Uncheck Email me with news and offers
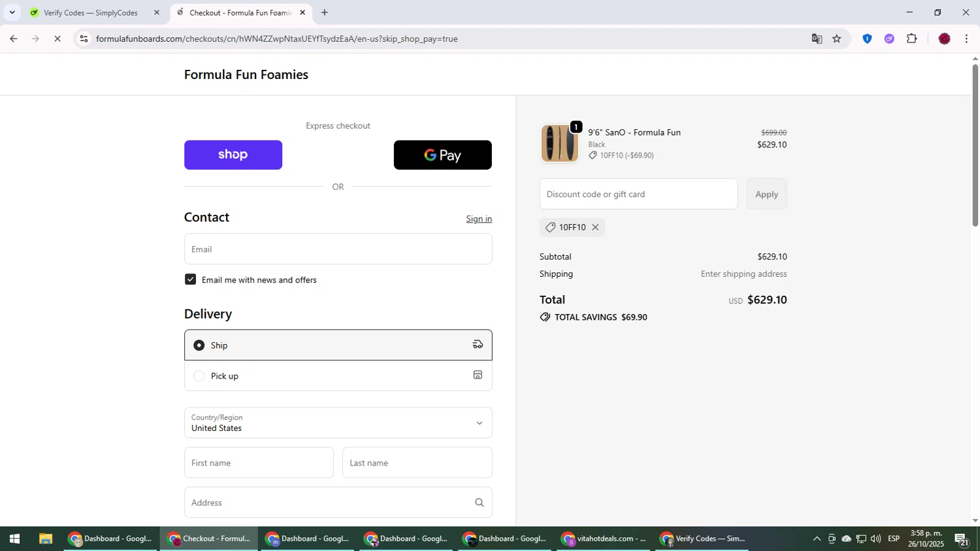 click(x=190, y=279)
